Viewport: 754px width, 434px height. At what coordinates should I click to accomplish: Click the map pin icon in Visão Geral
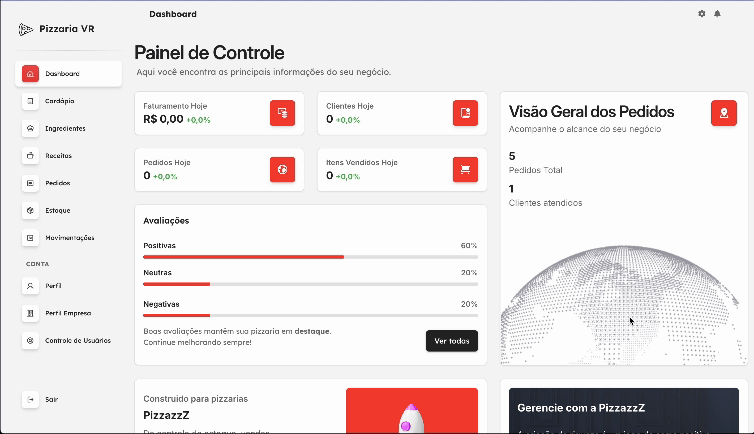pyautogui.click(x=724, y=113)
